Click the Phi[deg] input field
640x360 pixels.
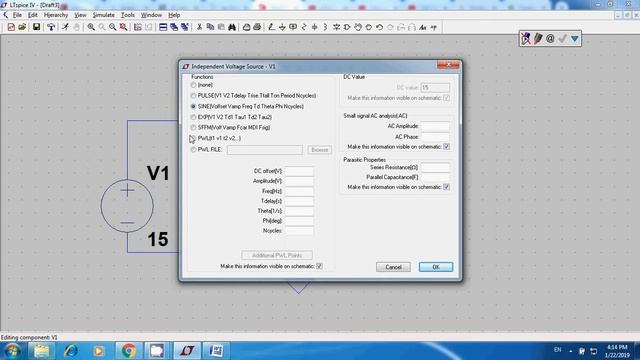[x=299, y=221]
